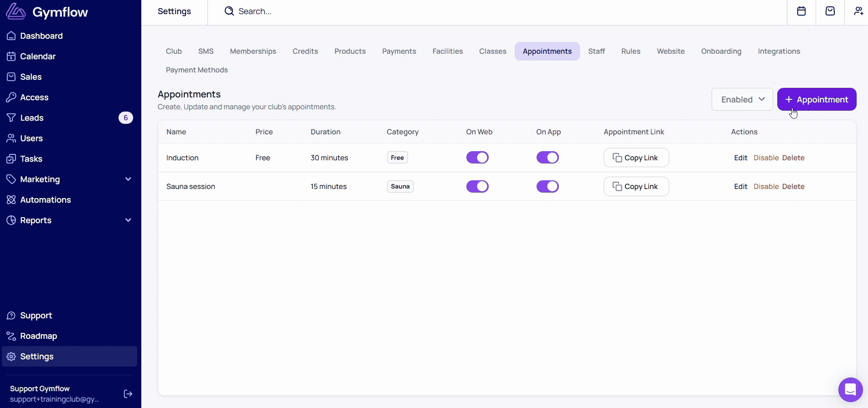
Task: Click the Access key icon
Action: (11, 97)
